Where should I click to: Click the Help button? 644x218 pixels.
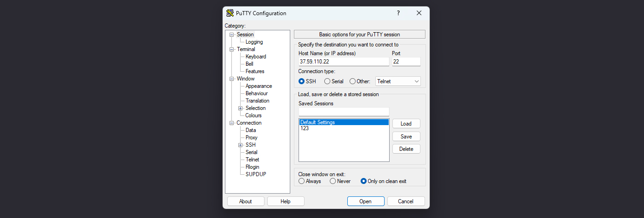(x=286, y=201)
